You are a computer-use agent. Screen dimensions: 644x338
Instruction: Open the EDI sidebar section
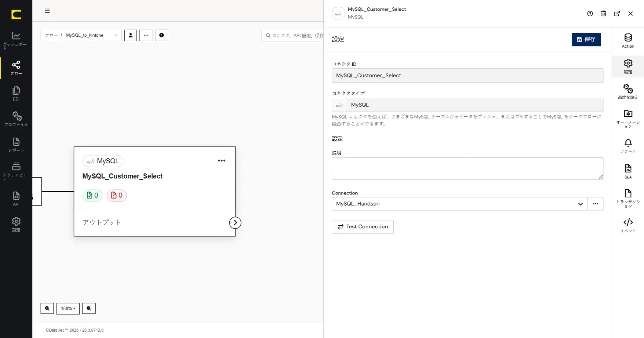[16, 94]
